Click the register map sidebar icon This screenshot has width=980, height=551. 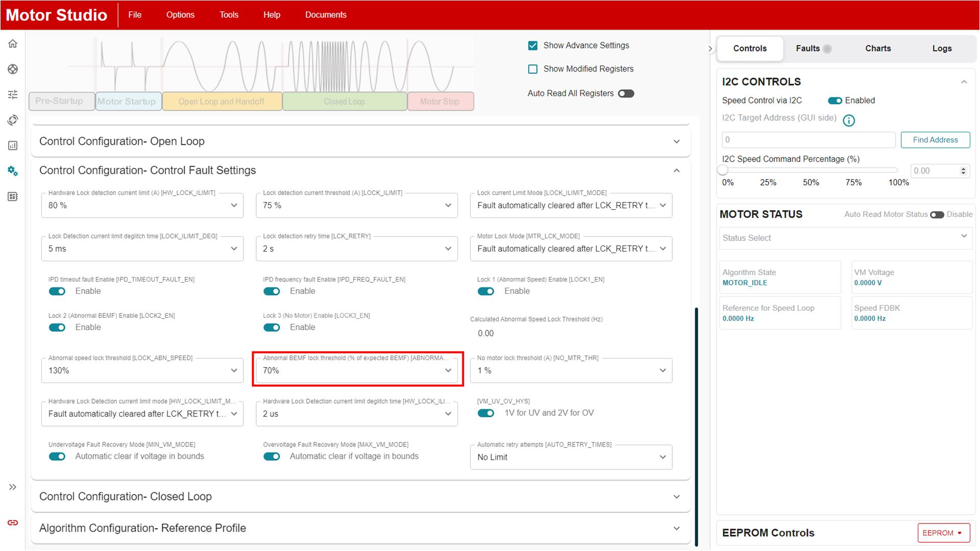click(13, 196)
